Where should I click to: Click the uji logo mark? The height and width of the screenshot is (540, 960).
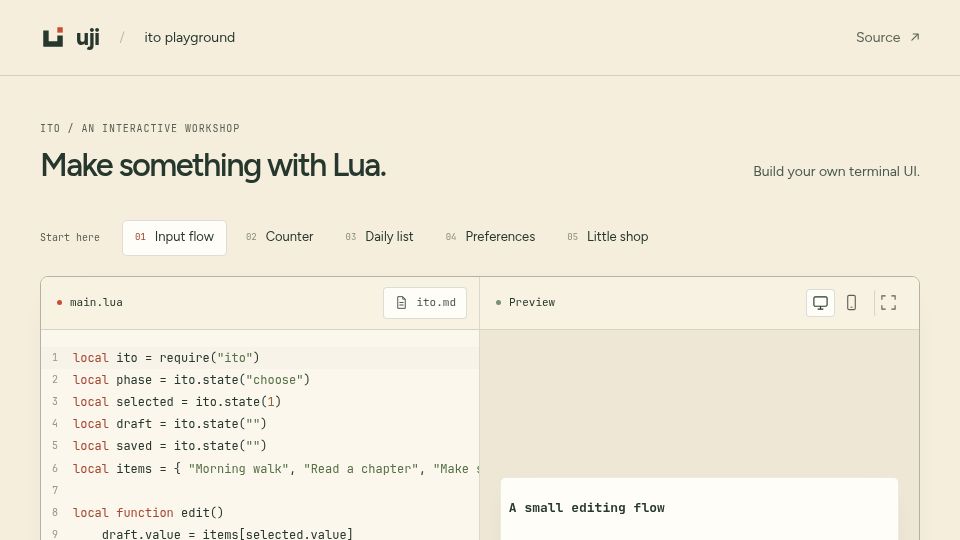[53, 37]
